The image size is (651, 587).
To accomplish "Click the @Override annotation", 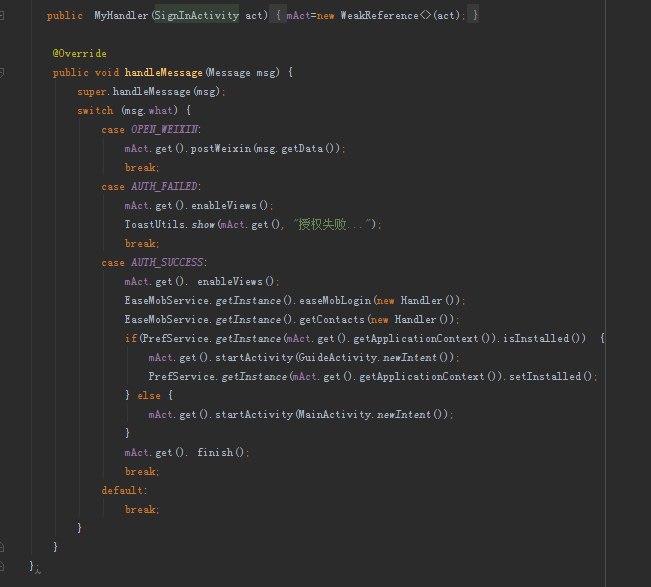I will [x=79, y=54].
